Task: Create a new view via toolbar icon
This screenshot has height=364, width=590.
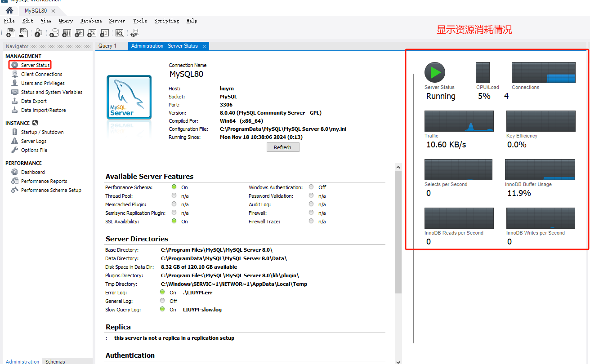Action: point(79,33)
